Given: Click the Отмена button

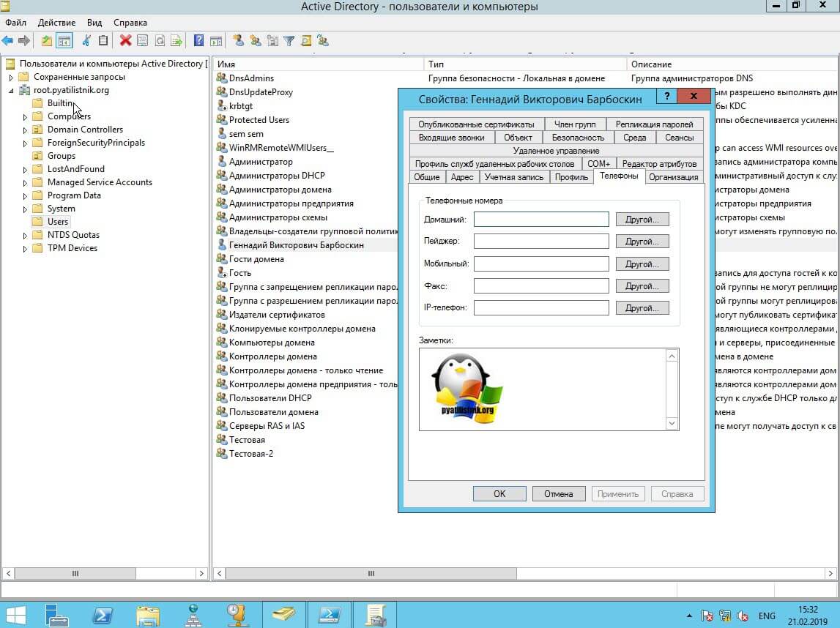Looking at the screenshot, I should [558, 493].
